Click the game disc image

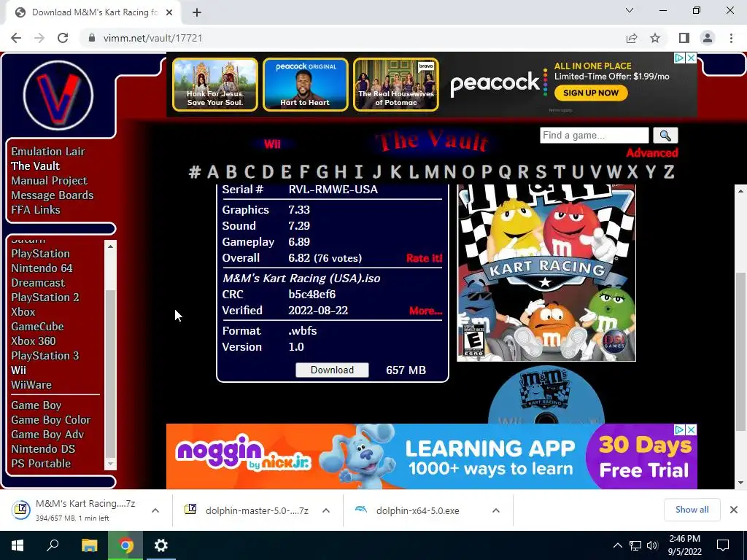[546, 394]
